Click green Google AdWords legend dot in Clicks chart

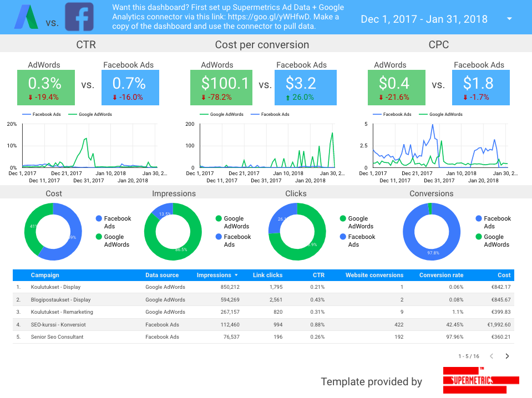pos(343,218)
